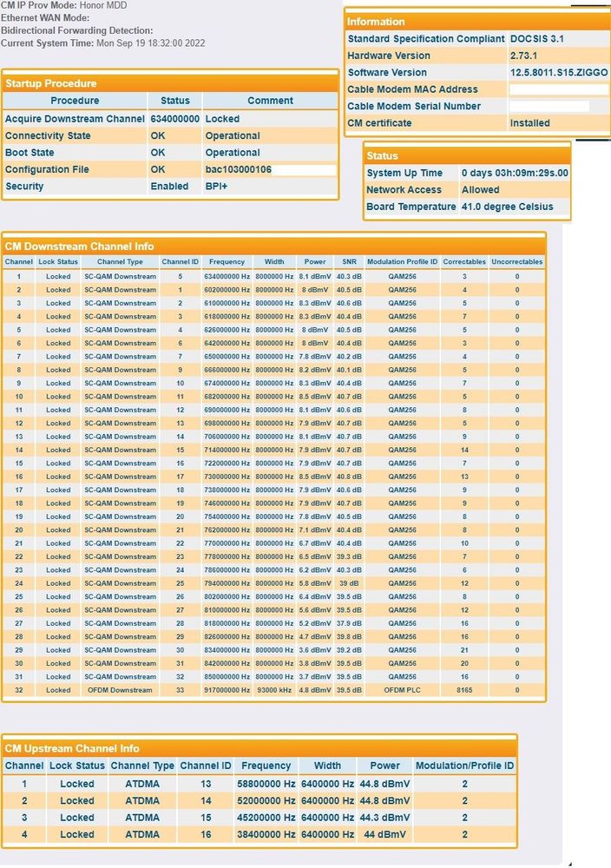The width and height of the screenshot is (611, 868).
Task: Click the blank Cable Modem MAC Address field
Action: tap(558, 89)
